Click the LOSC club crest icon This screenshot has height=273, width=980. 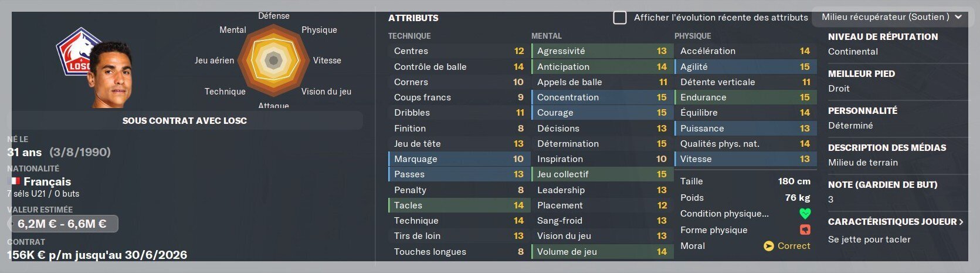pos(75,52)
